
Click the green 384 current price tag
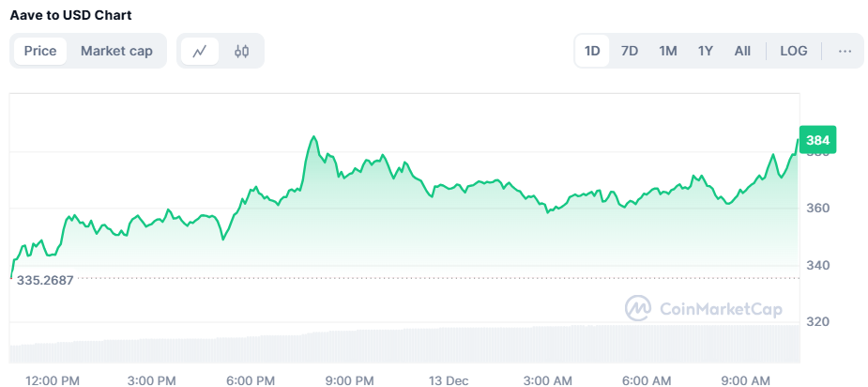(x=817, y=141)
